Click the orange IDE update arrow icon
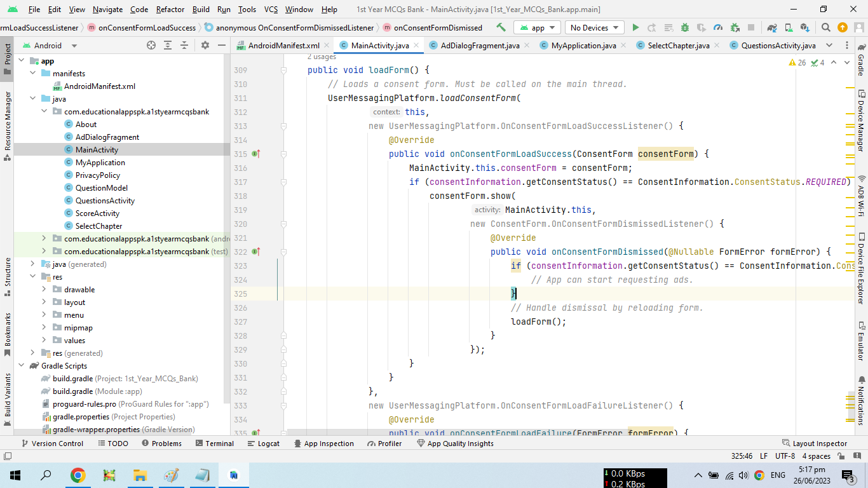The image size is (868, 488). [843, 27]
